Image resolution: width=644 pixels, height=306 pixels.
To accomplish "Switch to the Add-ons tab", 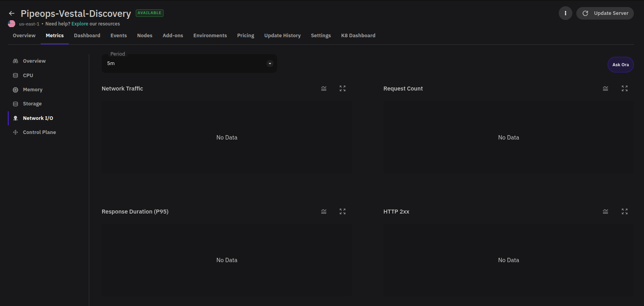I will click(x=173, y=36).
